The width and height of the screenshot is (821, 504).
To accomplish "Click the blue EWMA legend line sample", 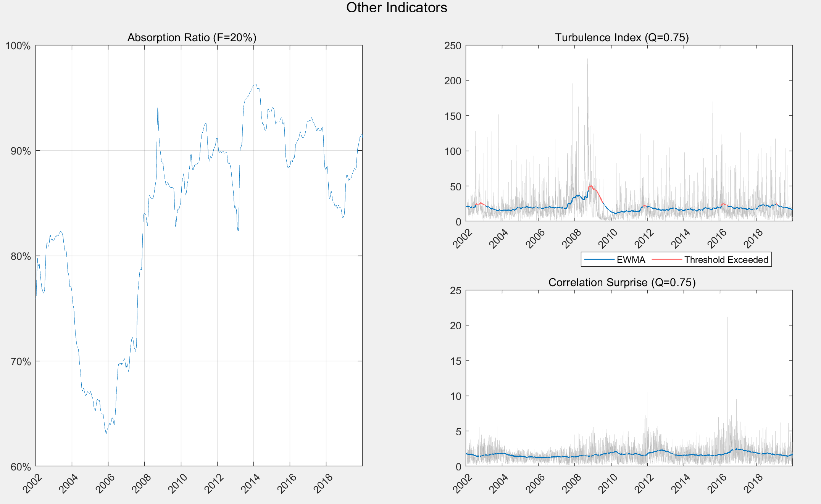I will 599,259.
